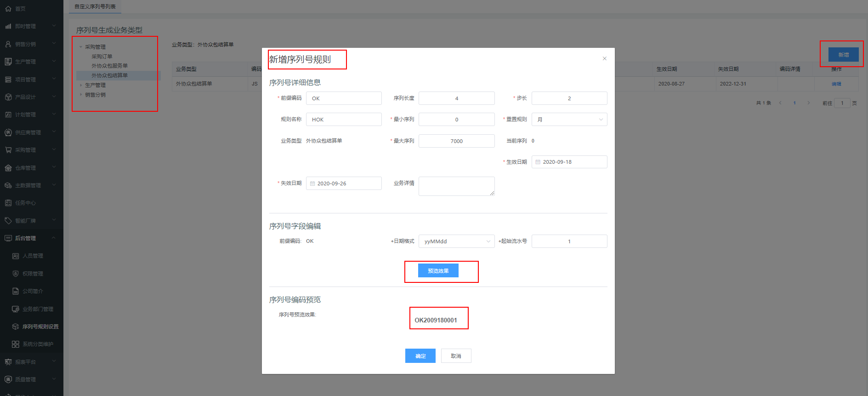868x396 pixels.
Task: Open the 重置规则 dropdown showing 月
Action: click(x=569, y=120)
